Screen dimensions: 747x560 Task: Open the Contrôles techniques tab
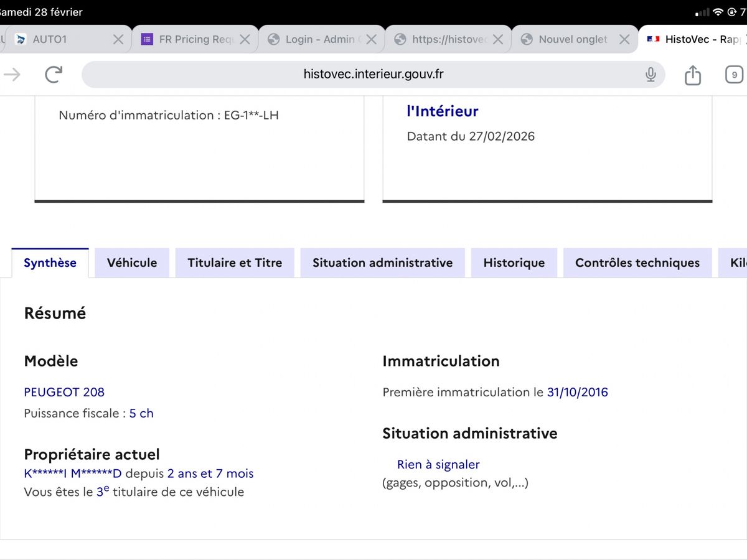click(637, 263)
